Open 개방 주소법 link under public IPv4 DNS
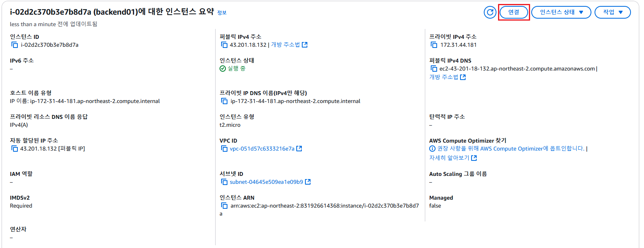 click(x=447, y=77)
